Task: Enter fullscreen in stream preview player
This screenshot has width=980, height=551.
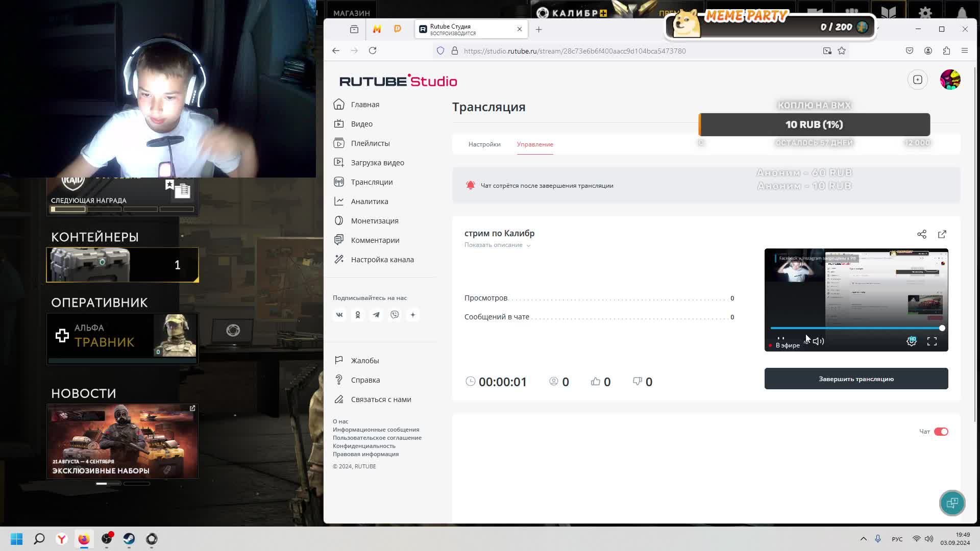Action: [x=932, y=341]
